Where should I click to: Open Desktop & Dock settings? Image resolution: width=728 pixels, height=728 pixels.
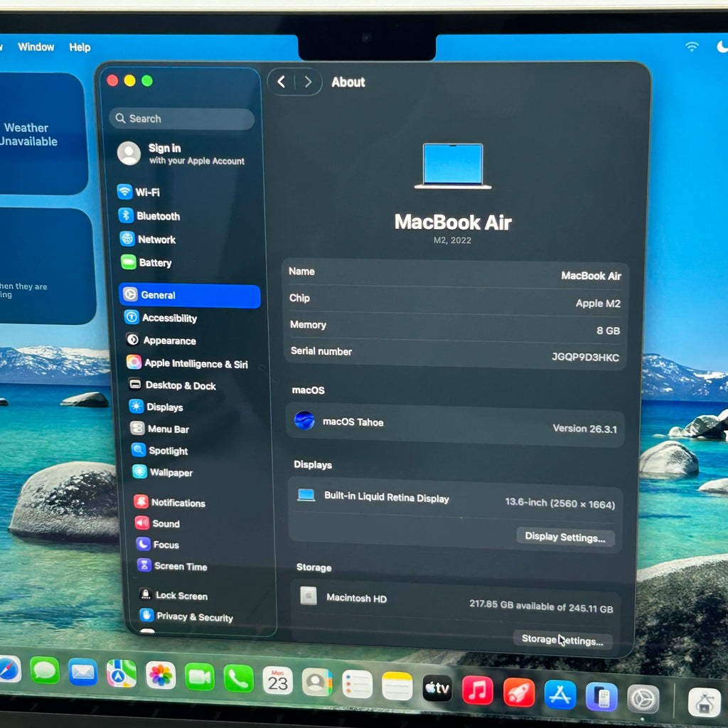(172, 385)
